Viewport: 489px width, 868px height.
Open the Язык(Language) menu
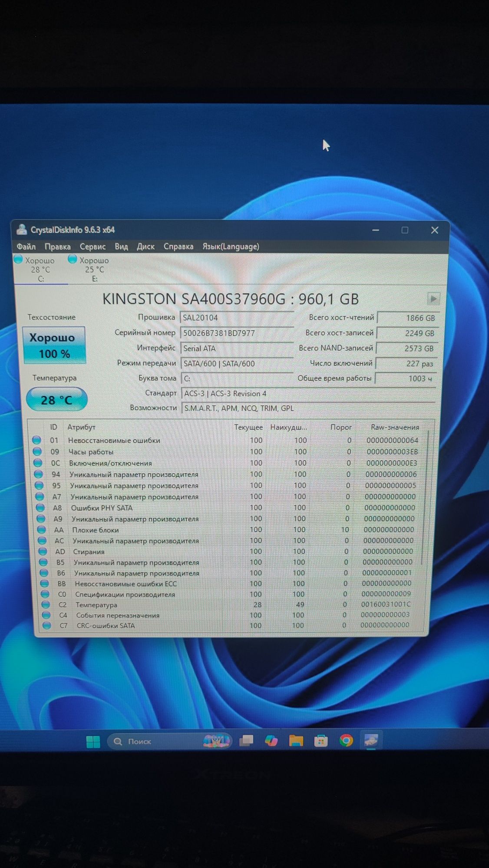tap(231, 247)
